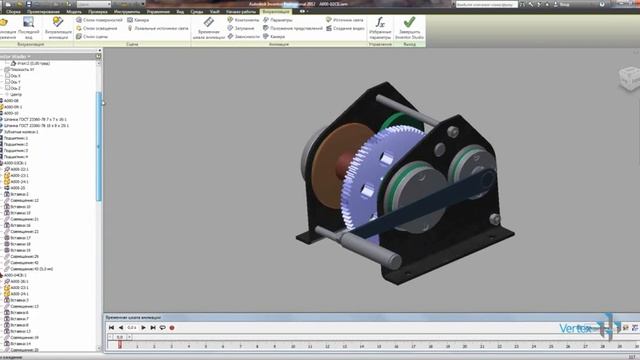Click the search field in title bar

[x=487, y=4]
